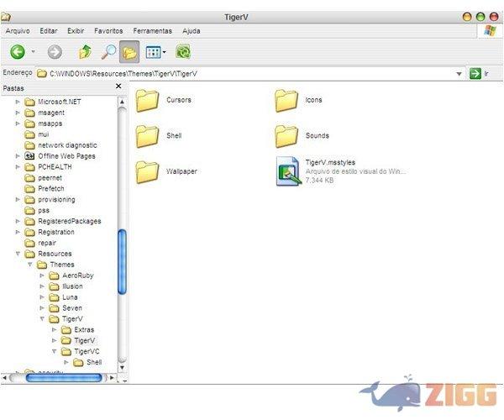Click the folder tree scroll up arrow
Viewport: 504px width, 420px height.
point(122,102)
